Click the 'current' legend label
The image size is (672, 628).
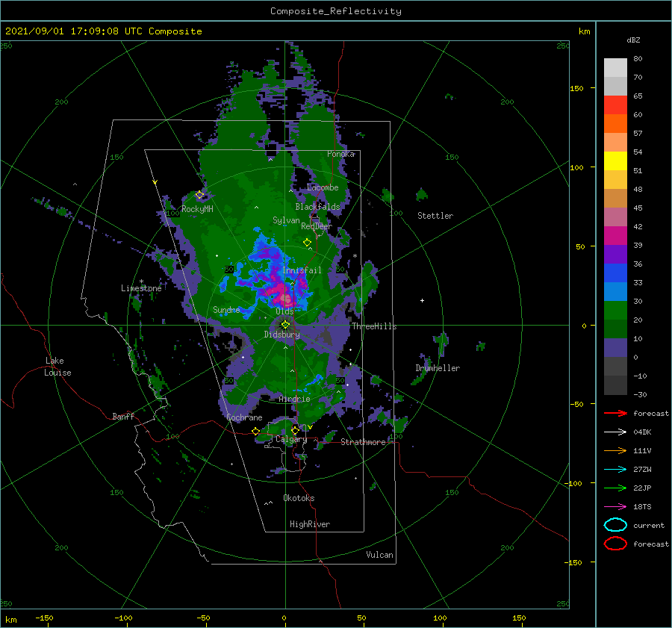(x=649, y=525)
